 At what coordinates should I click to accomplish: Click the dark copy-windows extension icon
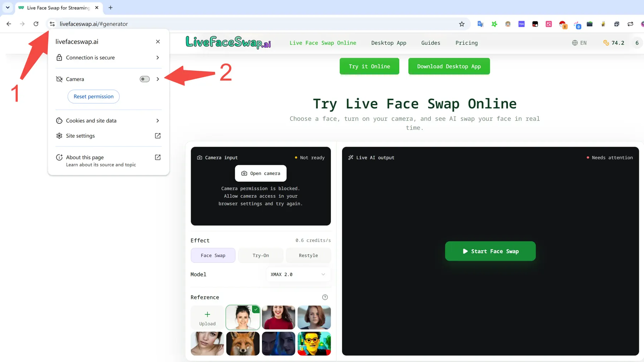tap(617, 24)
